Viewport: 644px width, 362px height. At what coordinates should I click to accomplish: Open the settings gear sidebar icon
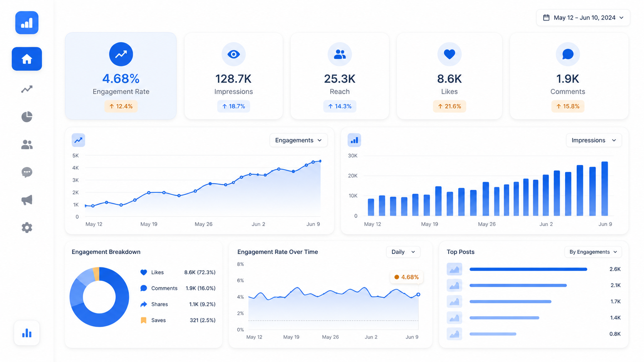27,228
